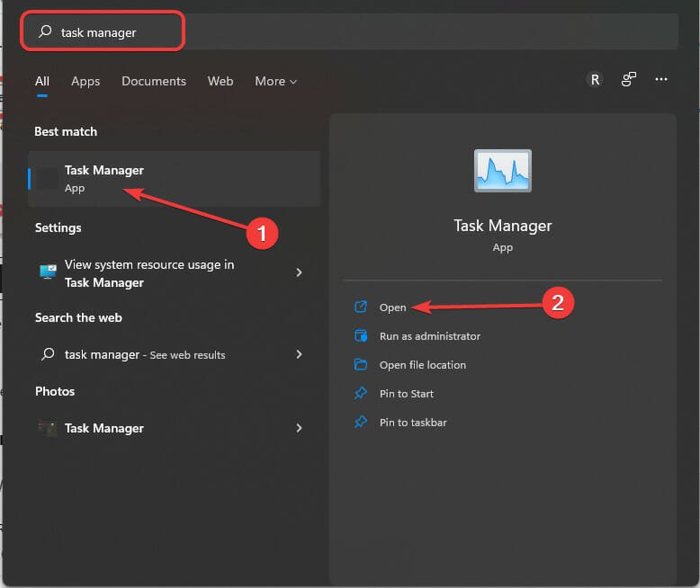Click the large Task Manager app icon

[503, 170]
